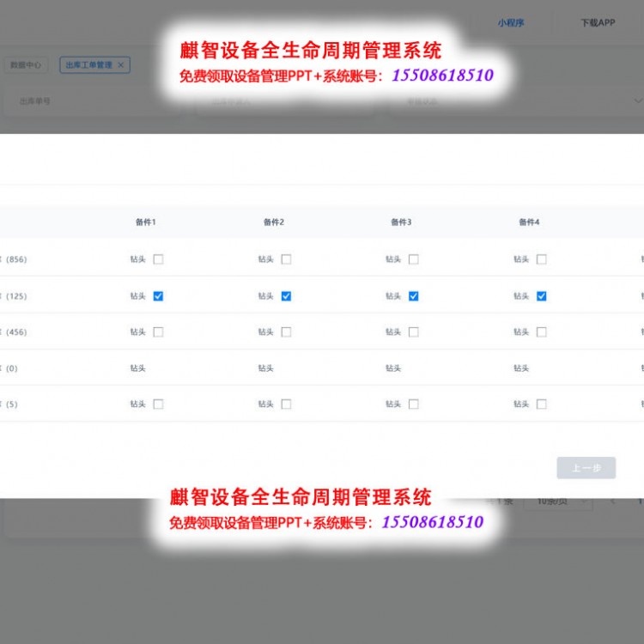Check 备件2 钻头 checkbox in the (456) row
This screenshot has height=644, width=644.
pos(286,332)
